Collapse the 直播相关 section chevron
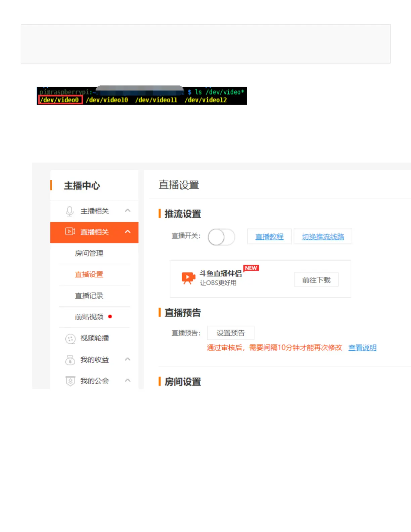Screen dimensions: 411x532 (128, 232)
